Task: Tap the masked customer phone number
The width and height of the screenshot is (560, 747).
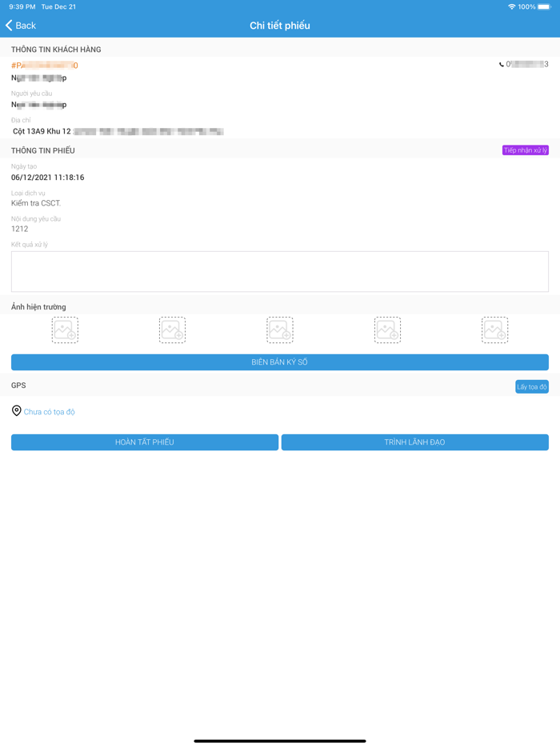Action: (527, 64)
